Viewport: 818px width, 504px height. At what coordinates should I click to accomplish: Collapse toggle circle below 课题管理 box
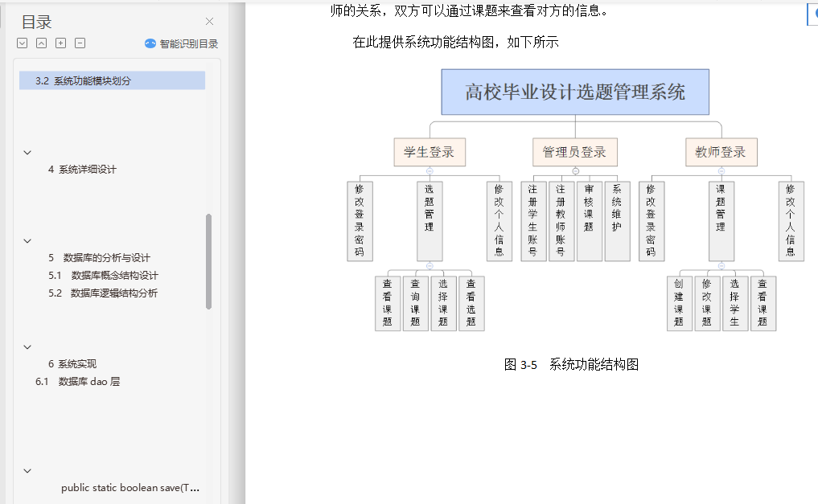(x=721, y=266)
